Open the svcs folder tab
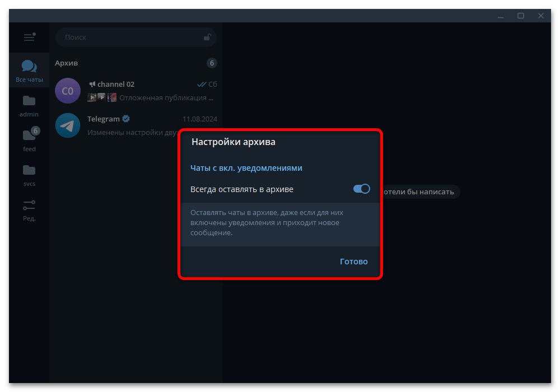The width and height of the screenshot is (560, 392). tap(29, 175)
